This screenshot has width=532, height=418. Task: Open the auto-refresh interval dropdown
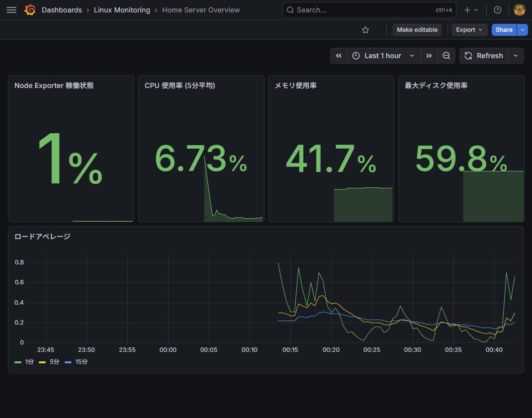pos(516,56)
